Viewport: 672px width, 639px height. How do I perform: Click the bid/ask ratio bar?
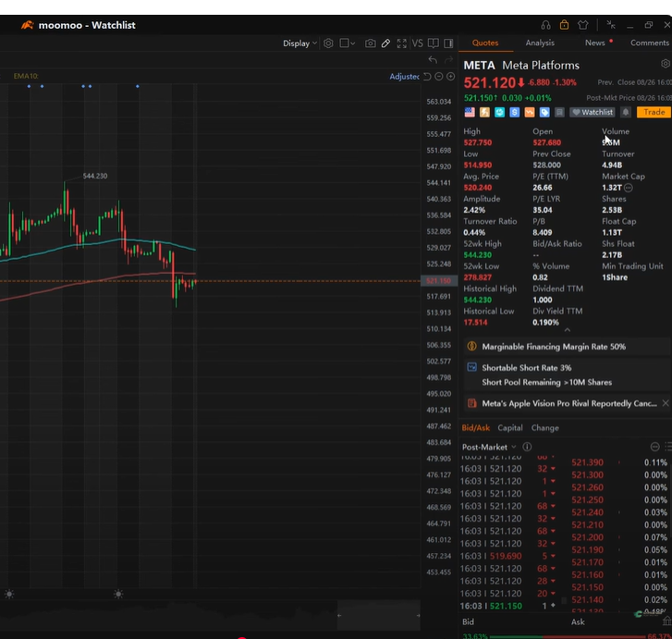pyautogui.click(x=567, y=636)
